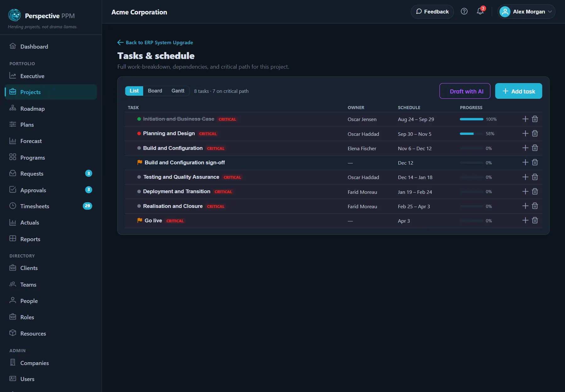Viewport: 565px width, 392px height.
Task: Add subtask to Initiation and Business Case
Action: tap(525, 119)
